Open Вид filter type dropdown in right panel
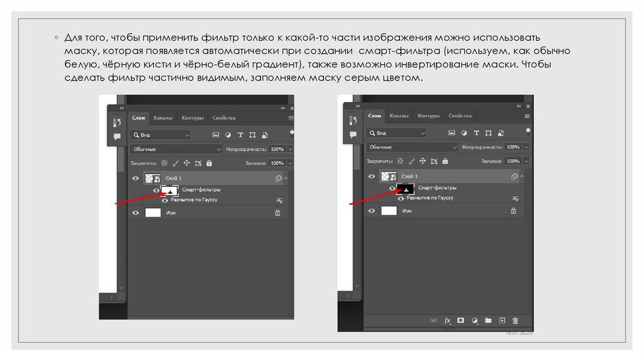The image size is (644, 361). click(397, 133)
